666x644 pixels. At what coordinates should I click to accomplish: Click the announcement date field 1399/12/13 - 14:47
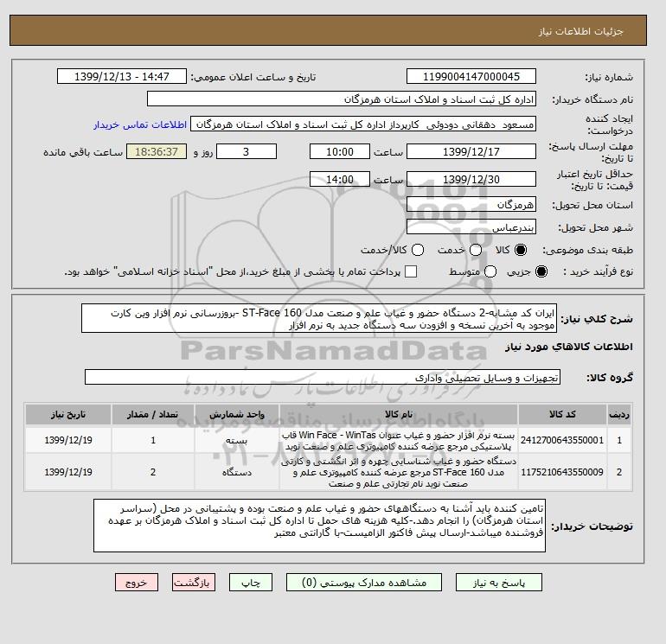pos(122,76)
